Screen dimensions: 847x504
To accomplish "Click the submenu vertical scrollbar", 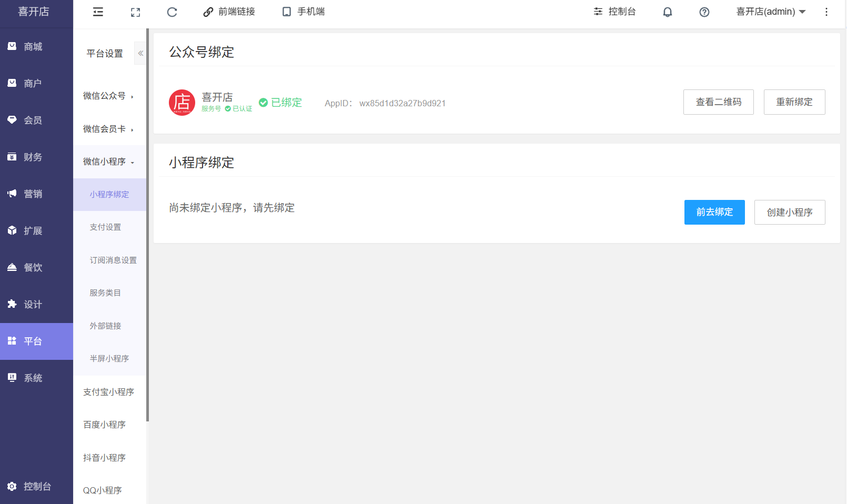I will (x=148, y=225).
